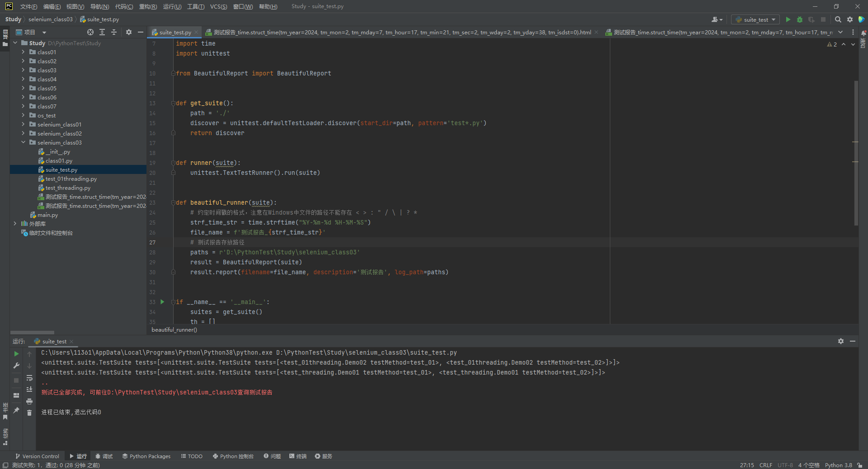The width and height of the screenshot is (868, 469).
Task: Close the suite_test run tab
Action: coord(71,342)
